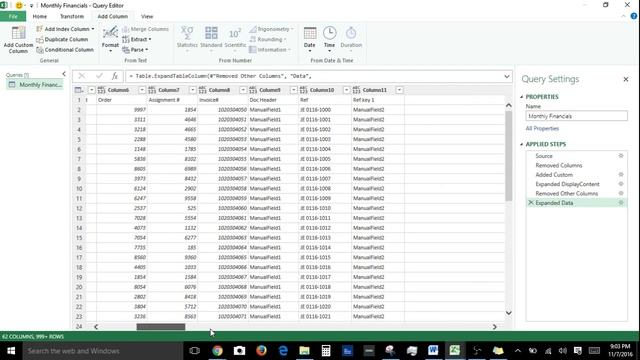640x360 pixels.
Task: Click Column9 data type icon
Action: coord(253,90)
